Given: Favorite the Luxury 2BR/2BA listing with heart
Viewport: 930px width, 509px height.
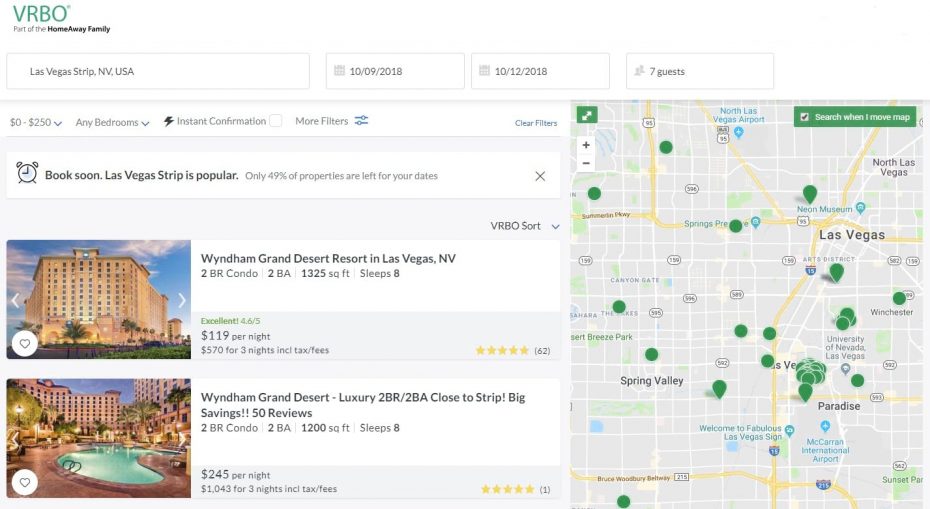Looking at the screenshot, I should point(25,482).
